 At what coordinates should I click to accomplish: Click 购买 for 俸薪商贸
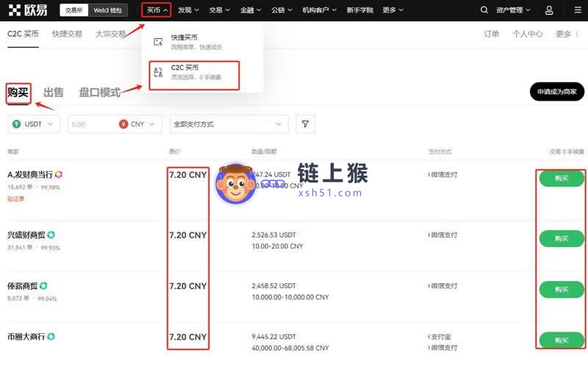562,290
